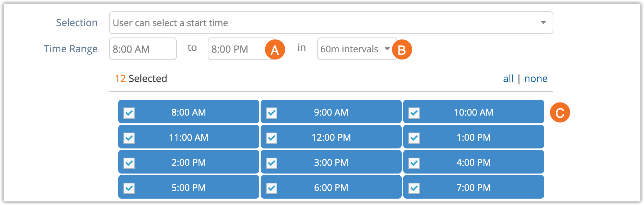Viewport: 644px width, 205px height.
Task: Toggle the 1:00 PM time slot
Action: pos(473,137)
